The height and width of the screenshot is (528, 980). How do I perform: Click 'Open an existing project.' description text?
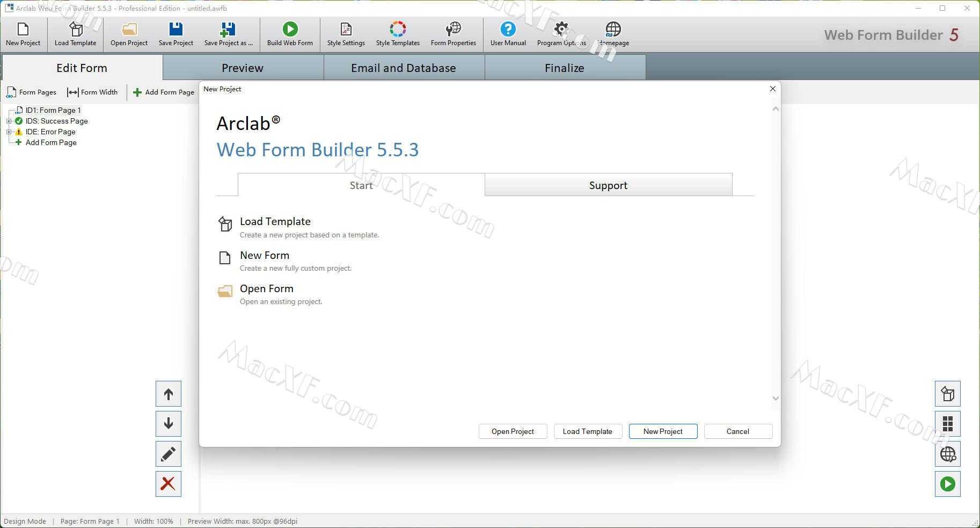pos(281,301)
